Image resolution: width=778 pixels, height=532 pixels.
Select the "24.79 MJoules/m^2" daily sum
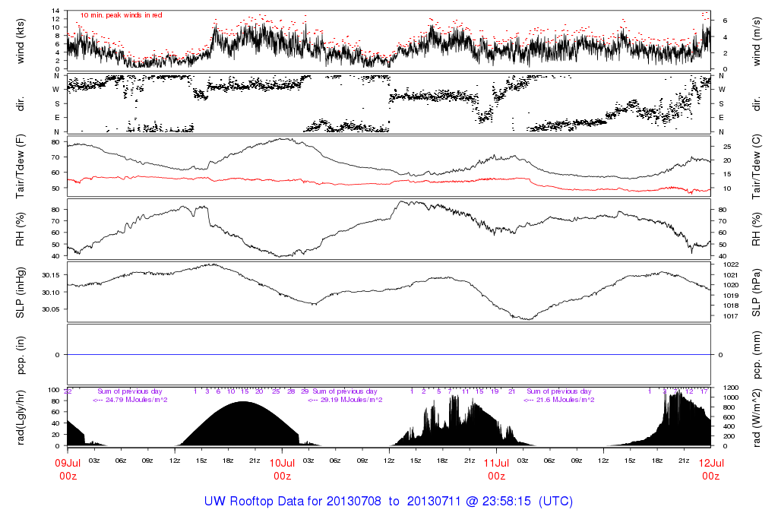pos(137,400)
